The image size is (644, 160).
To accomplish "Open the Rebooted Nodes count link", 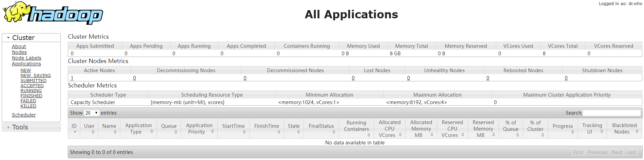I will pyautogui.click(x=488, y=78).
